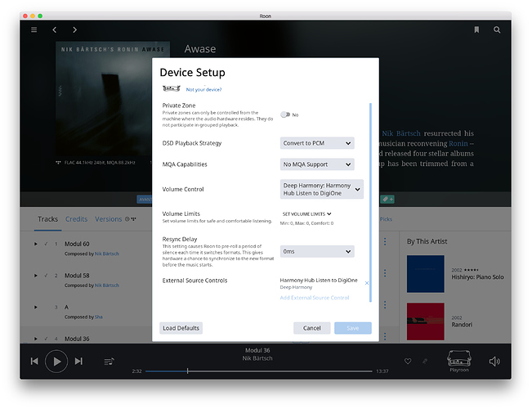This screenshot has height=409, width=532.
Task: Click the Device Setup dialog scrollbar
Action: 370,203
